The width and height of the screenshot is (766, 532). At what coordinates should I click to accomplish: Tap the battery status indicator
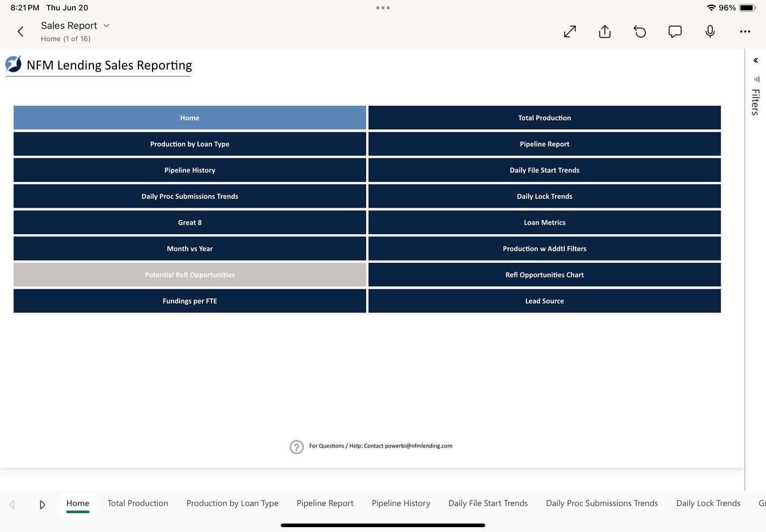[747, 8]
